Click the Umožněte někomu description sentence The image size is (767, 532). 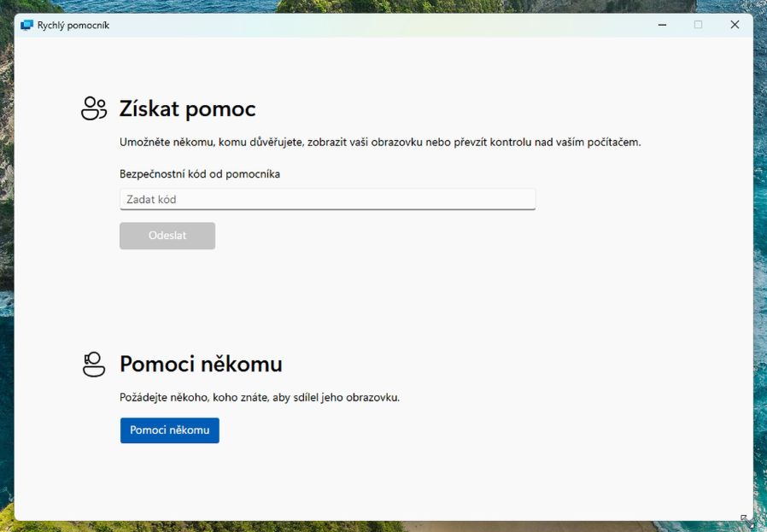pos(380,143)
